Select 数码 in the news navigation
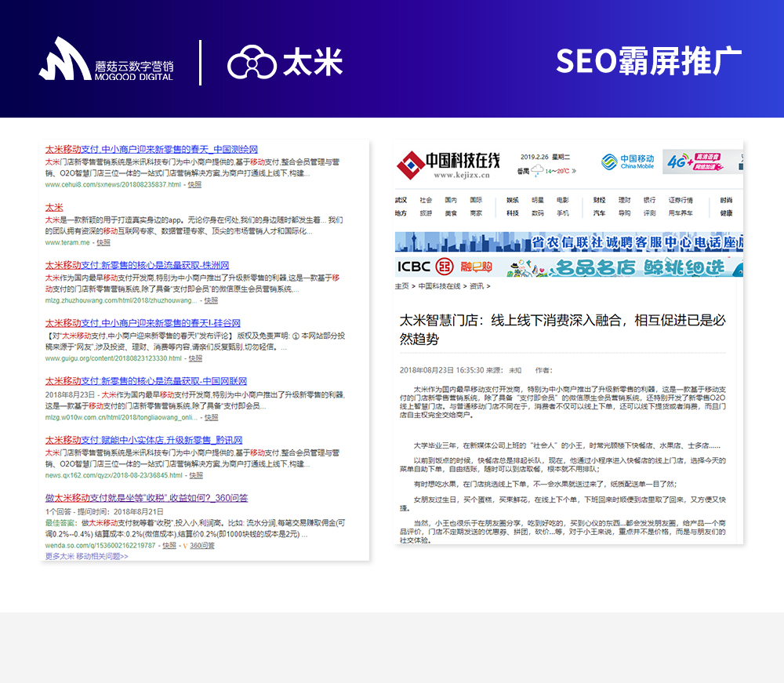 (538, 213)
